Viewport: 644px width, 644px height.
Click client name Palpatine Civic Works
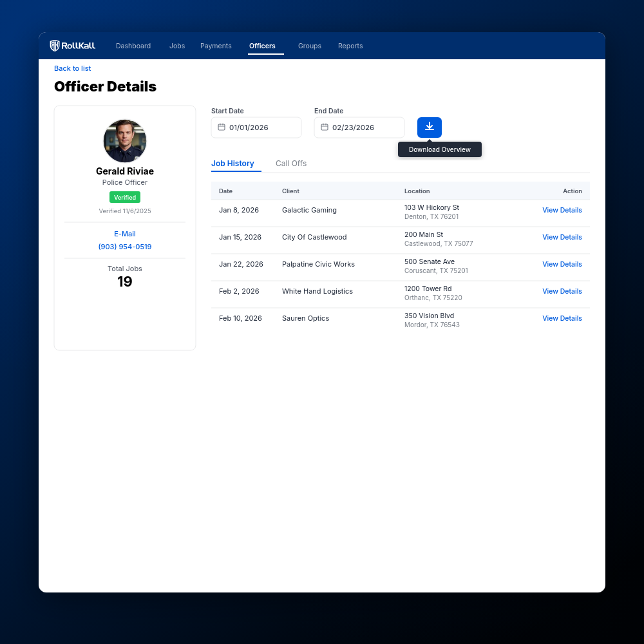coord(318,264)
